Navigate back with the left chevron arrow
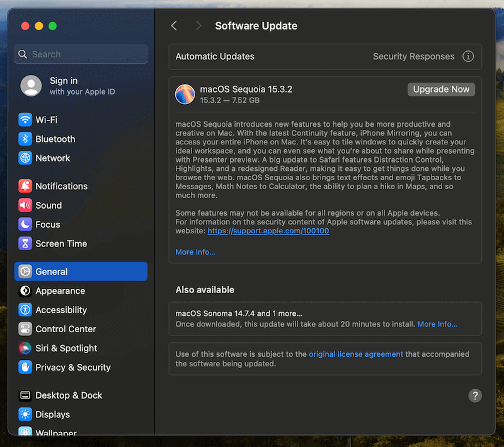504x447 pixels. (174, 26)
